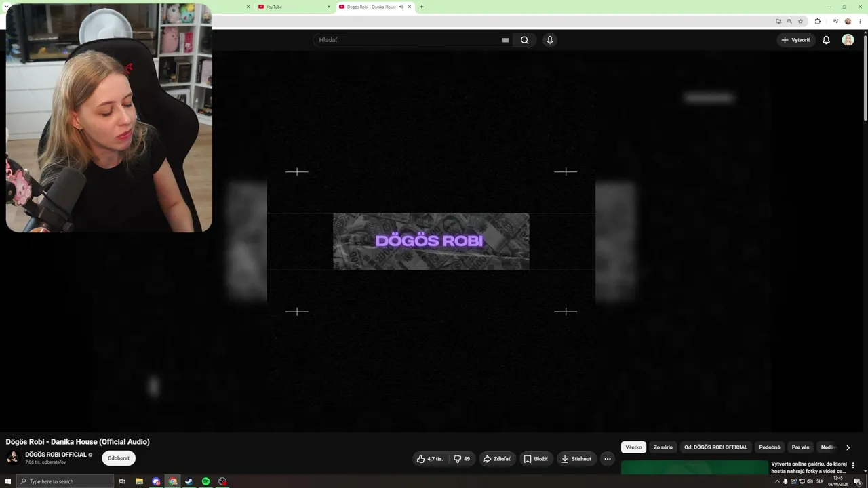868x488 pixels.
Task: Click the Windows taskbar search box
Action: pos(65,481)
